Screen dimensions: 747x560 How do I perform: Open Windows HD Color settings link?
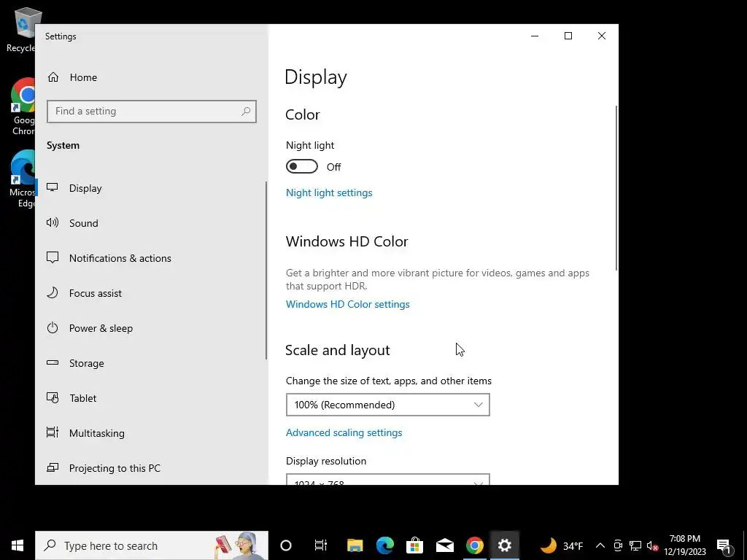pos(348,304)
